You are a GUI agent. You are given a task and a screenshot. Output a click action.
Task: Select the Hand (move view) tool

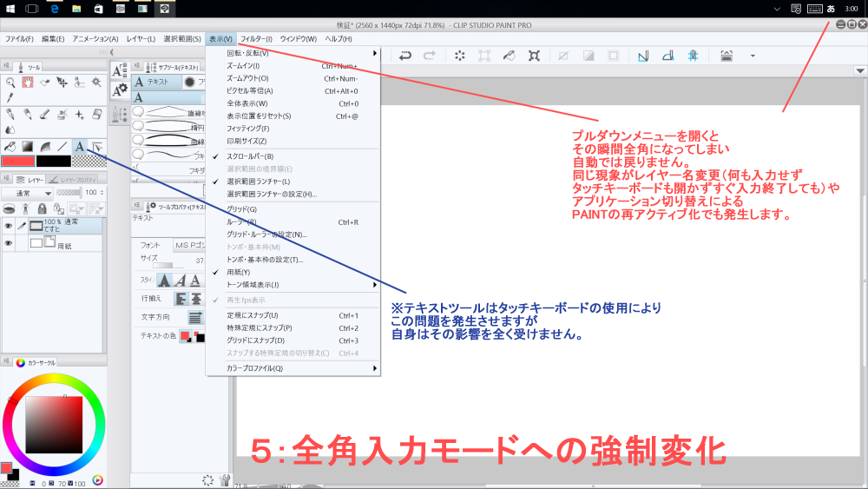click(x=27, y=83)
